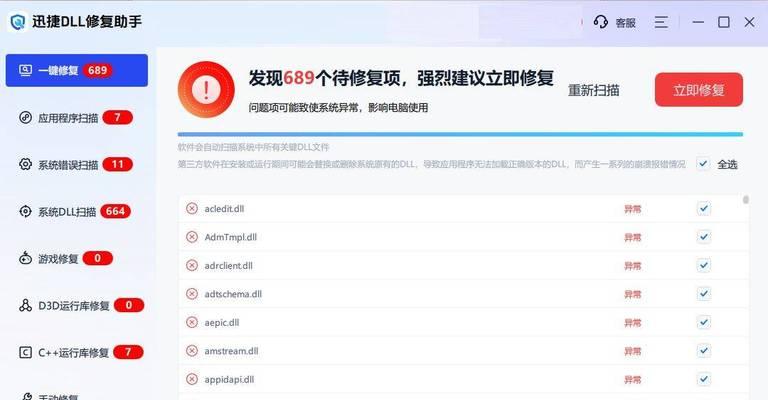The width and height of the screenshot is (768, 400).
Task: Click the 689 badge on 一键修复
Action: pyautogui.click(x=97, y=71)
